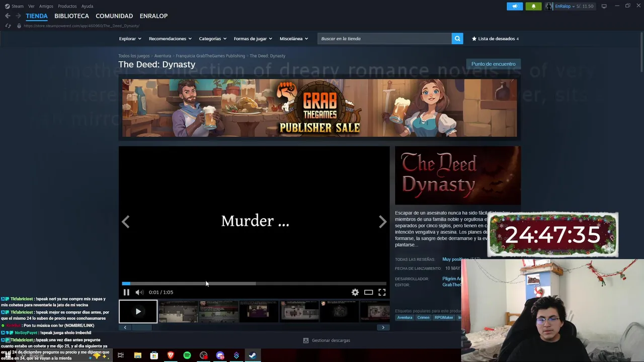Click the magnifier search button
This screenshot has width=644, height=362.
click(457, 38)
